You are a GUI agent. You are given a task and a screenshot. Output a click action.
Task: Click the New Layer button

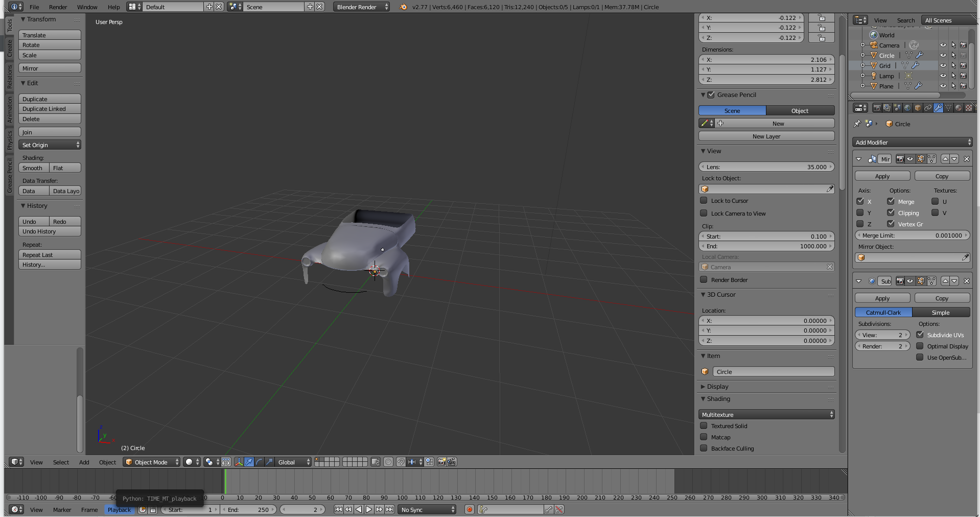tap(766, 136)
